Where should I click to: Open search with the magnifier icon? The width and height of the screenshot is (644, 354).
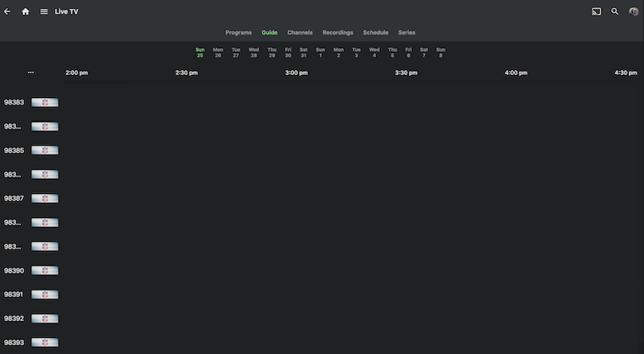point(615,11)
